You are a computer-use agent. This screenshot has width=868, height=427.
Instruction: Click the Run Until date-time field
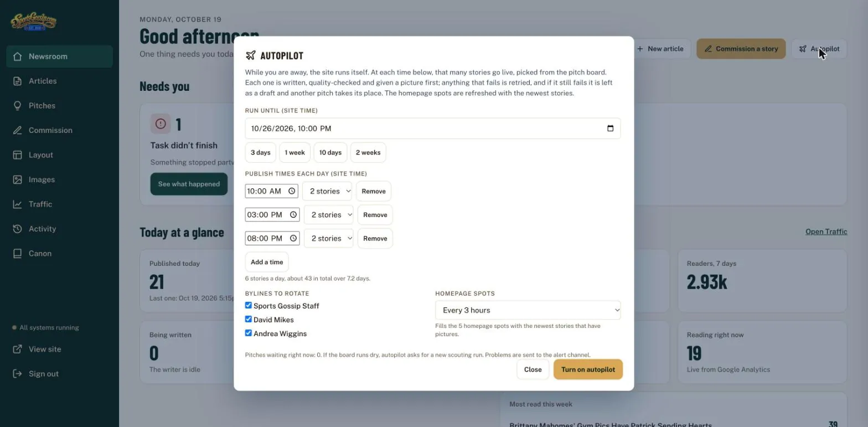coord(433,128)
